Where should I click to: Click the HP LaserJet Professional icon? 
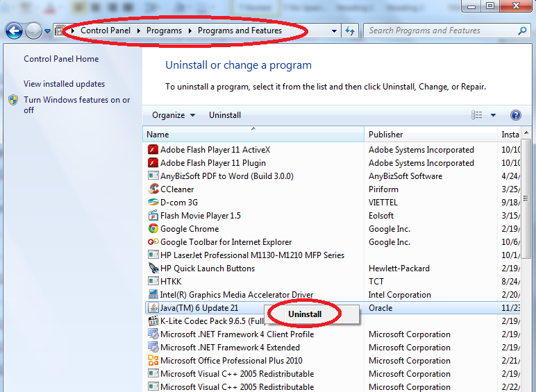click(153, 255)
